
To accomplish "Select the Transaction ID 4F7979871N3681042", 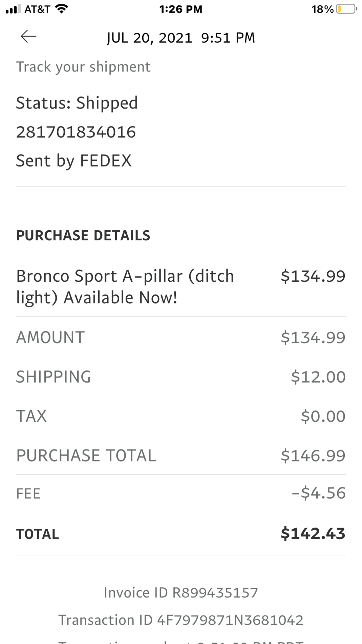I will click(181, 620).
